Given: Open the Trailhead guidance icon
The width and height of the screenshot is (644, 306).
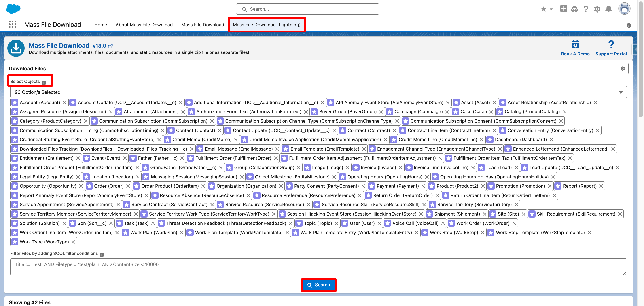Looking at the screenshot, I should 574,9.
